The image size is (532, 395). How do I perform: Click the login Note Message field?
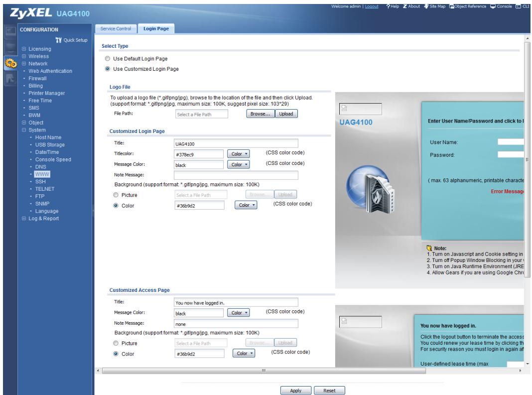click(x=236, y=175)
